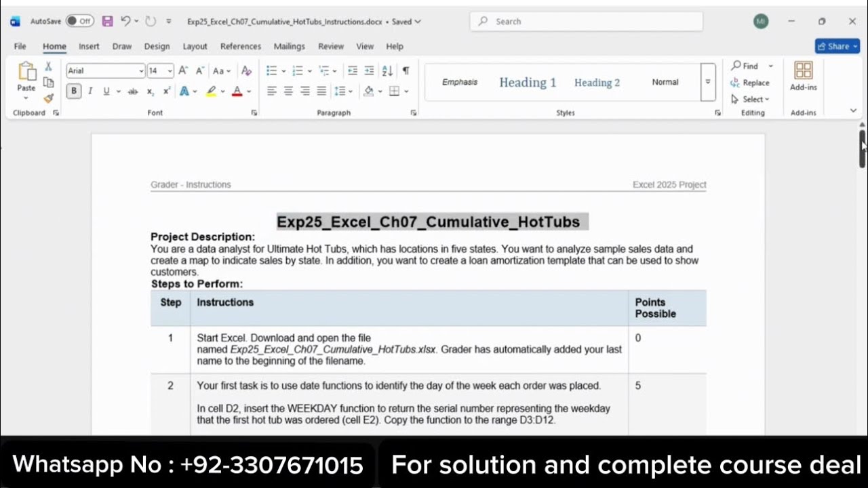This screenshot has height=488, width=868.
Task: Increase font size with the grow font icon
Action: (x=183, y=70)
